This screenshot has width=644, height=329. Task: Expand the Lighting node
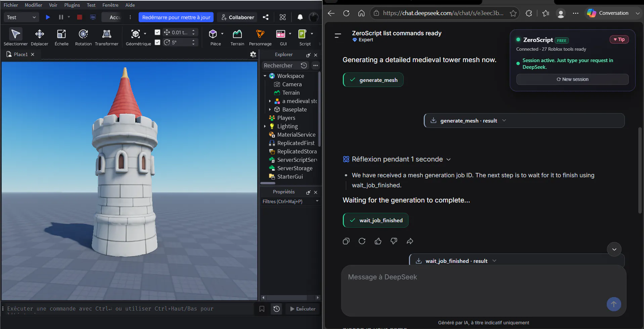pos(265,126)
